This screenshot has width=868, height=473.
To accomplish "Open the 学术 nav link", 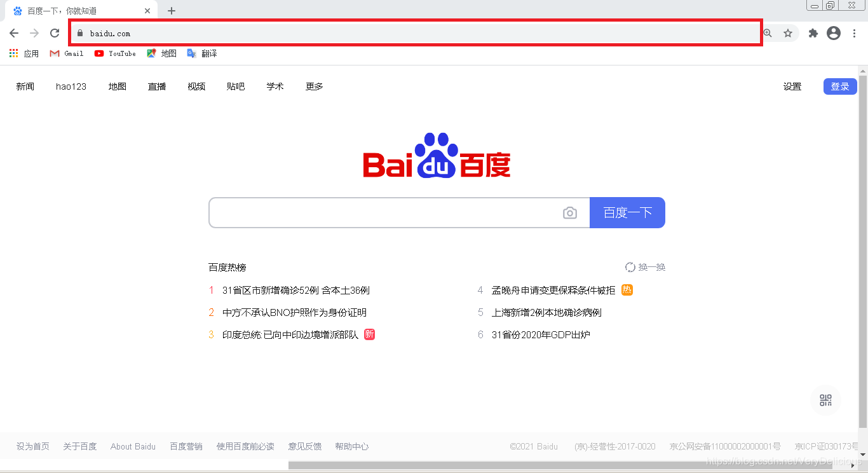I will tap(275, 86).
